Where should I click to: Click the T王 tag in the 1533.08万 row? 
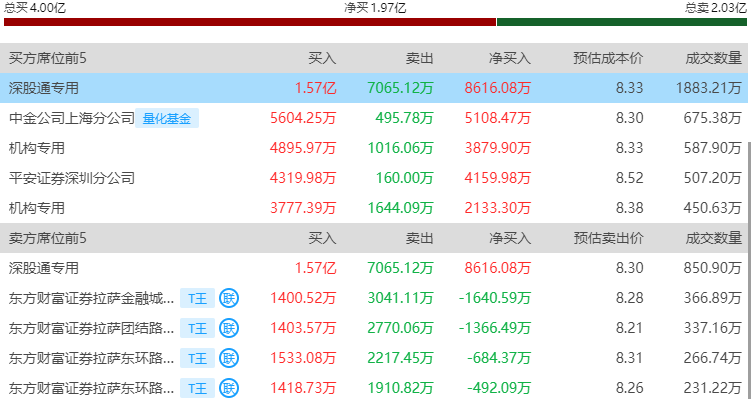(x=197, y=358)
